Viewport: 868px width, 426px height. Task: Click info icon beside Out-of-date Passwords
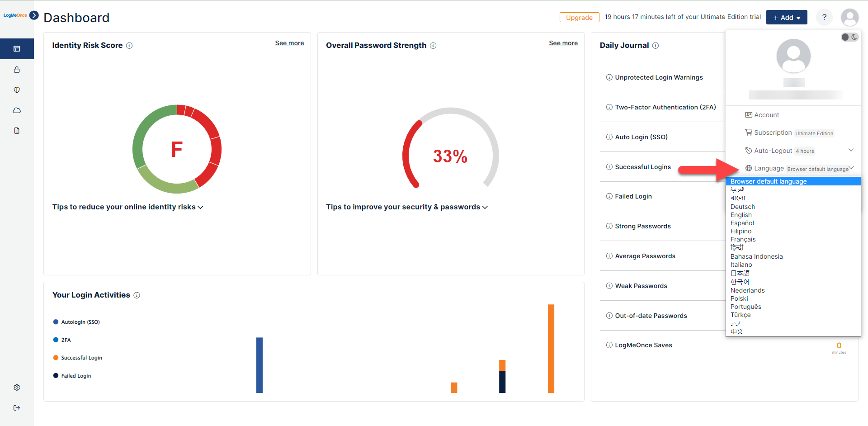[609, 316]
